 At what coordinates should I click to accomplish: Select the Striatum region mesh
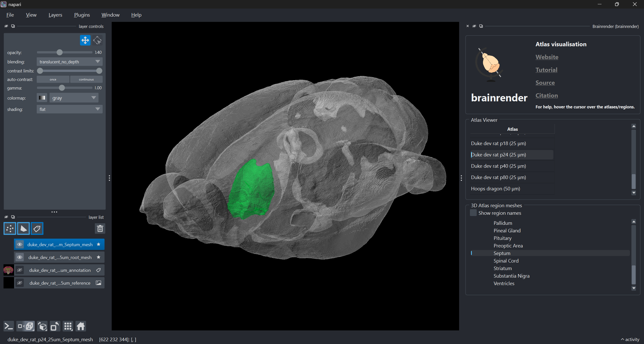pos(503,268)
